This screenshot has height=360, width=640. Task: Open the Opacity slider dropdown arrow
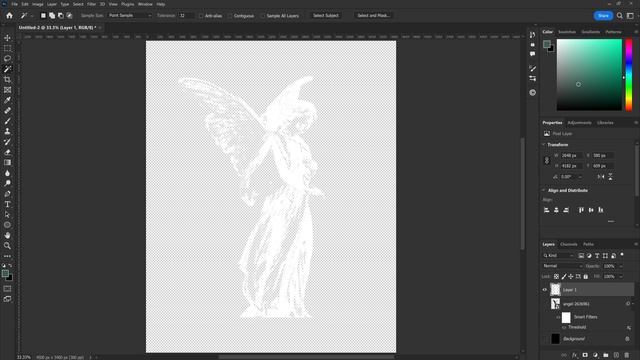click(x=621, y=266)
